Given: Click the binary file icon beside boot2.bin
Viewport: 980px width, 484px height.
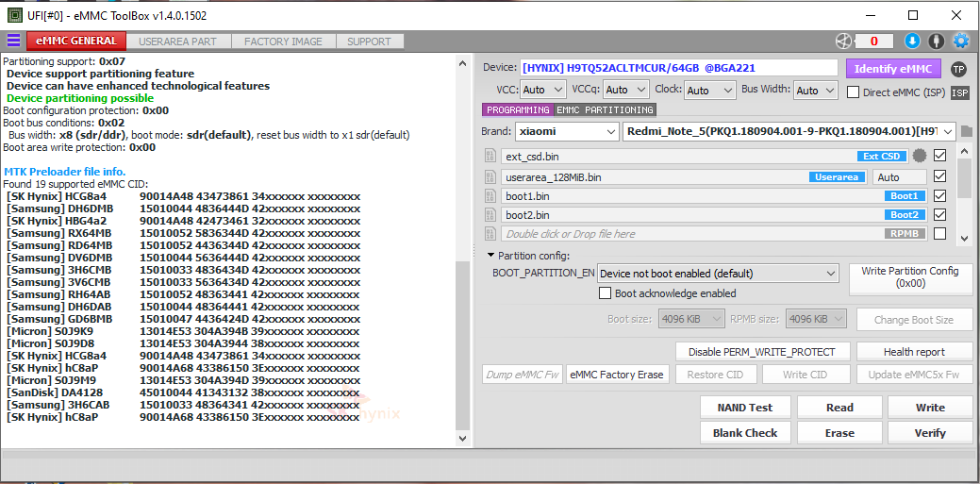Looking at the screenshot, I should (490, 214).
